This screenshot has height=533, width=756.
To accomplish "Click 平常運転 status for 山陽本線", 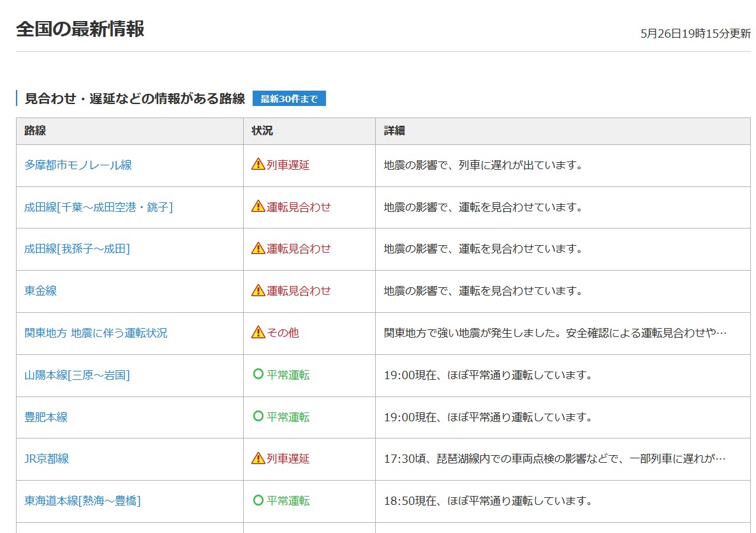I will point(288,375).
